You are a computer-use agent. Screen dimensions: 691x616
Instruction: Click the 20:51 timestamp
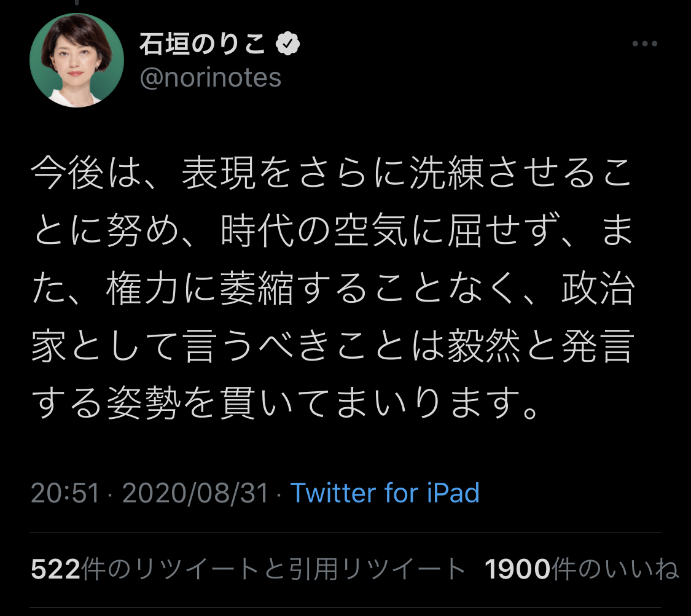coord(64,493)
